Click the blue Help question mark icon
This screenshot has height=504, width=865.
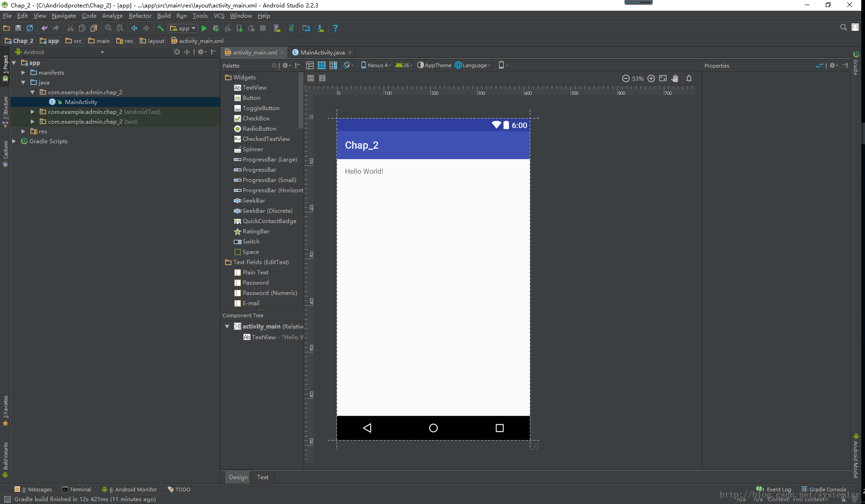click(335, 28)
